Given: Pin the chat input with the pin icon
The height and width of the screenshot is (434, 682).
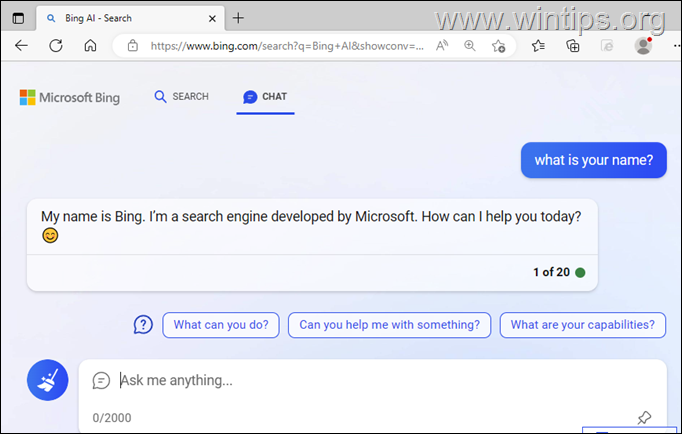Looking at the screenshot, I should [x=644, y=418].
